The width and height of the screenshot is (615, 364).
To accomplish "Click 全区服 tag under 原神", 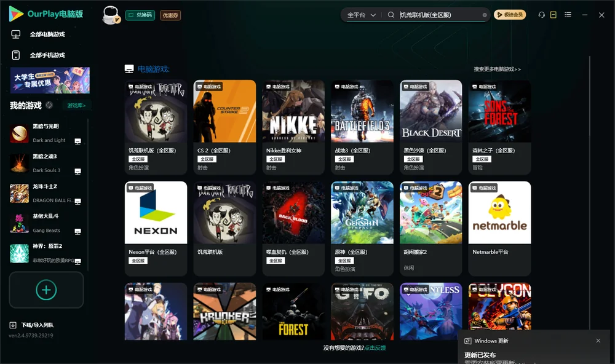I will [344, 261].
